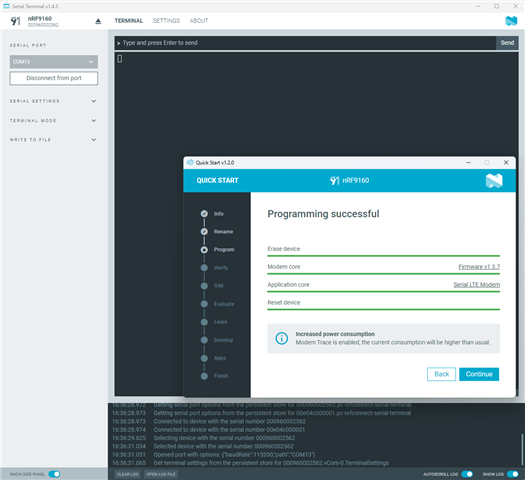525x480 pixels.
Task: Click the Program step circle icon
Action: [204, 250]
